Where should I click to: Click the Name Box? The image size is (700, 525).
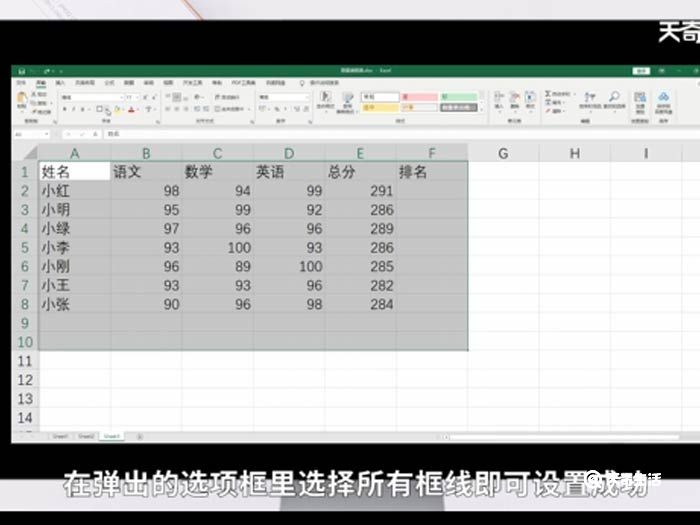(x=31, y=134)
